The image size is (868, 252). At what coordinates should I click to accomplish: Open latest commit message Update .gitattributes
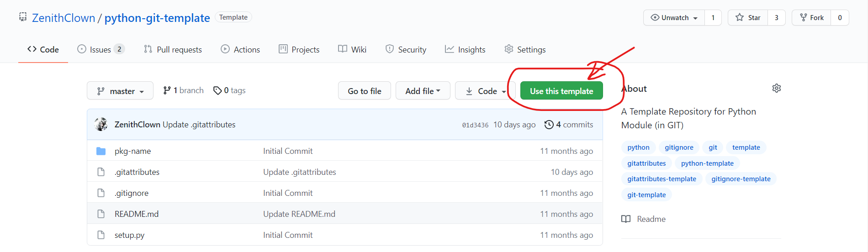click(199, 125)
